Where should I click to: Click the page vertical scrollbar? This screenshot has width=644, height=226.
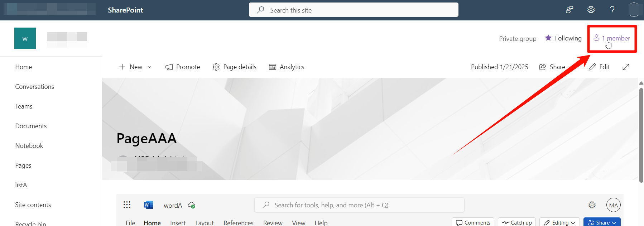pos(641,135)
